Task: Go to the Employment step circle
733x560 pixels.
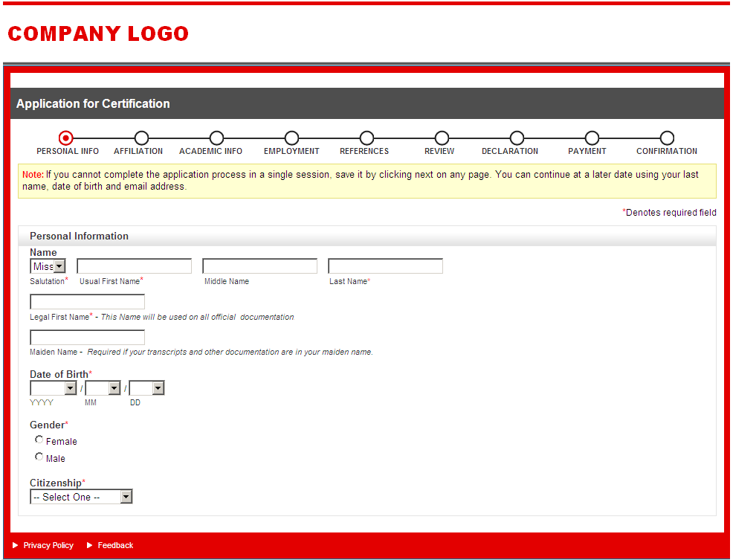Action: [291, 138]
